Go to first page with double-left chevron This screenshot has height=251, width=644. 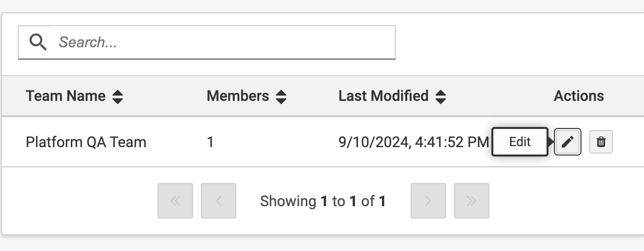pyautogui.click(x=175, y=201)
